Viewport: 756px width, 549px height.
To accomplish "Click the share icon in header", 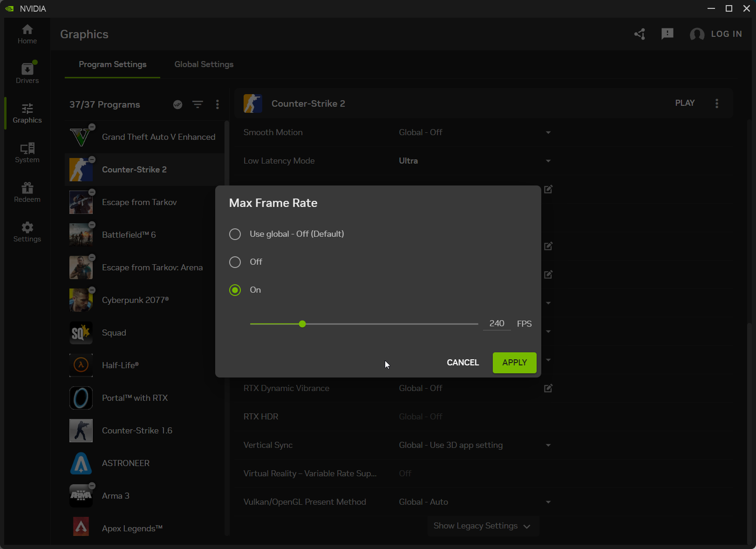I will [x=640, y=34].
